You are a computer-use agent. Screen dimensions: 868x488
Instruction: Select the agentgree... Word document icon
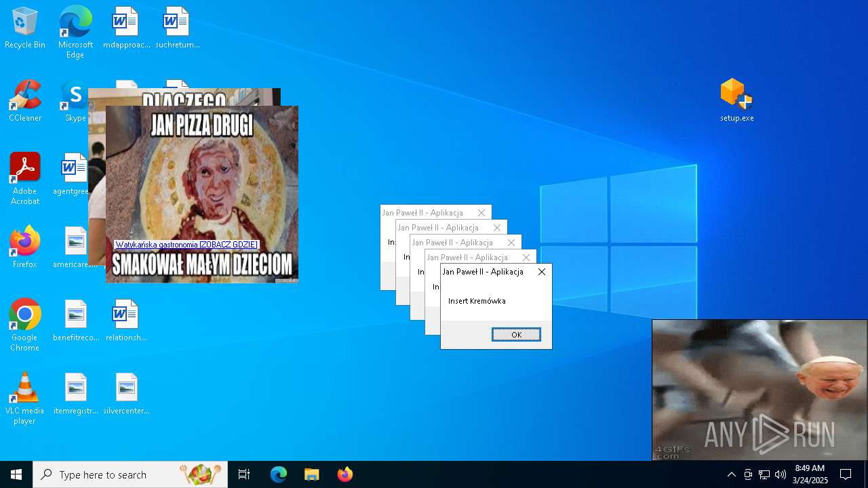(71, 174)
